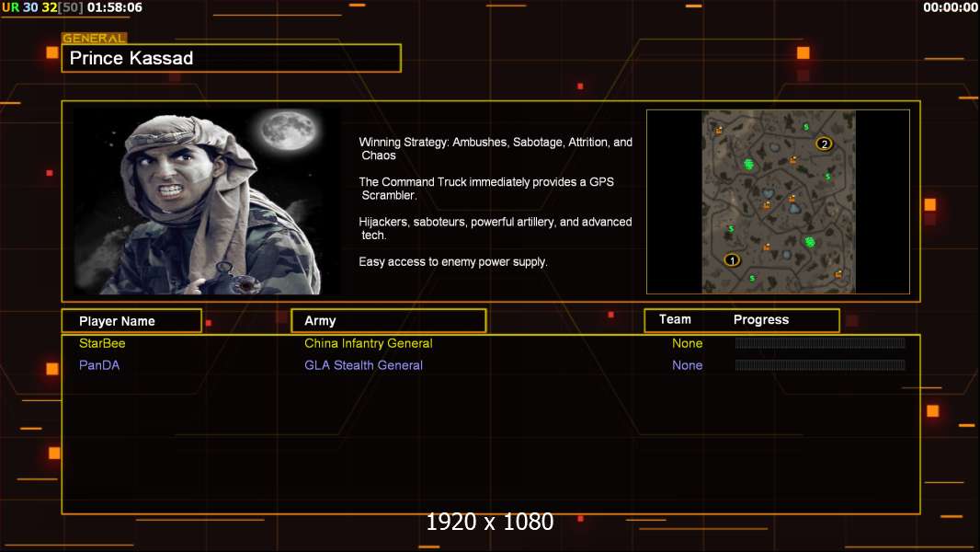This screenshot has height=552, width=980.
Task: Click the orange tech building in the map's top-left corner
Action: 718,130
